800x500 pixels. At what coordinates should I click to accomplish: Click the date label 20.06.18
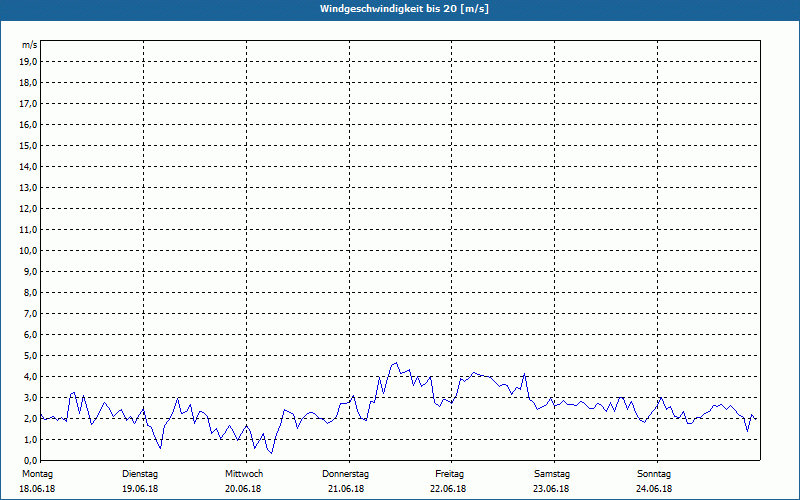(244, 489)
